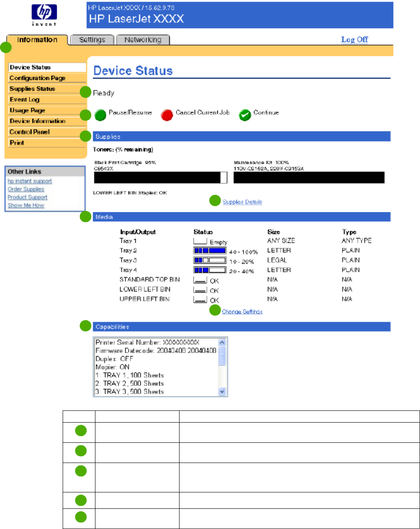420x529 pixels.
Task: Switch to the Networking tab
Action: [x=143, y=40]
